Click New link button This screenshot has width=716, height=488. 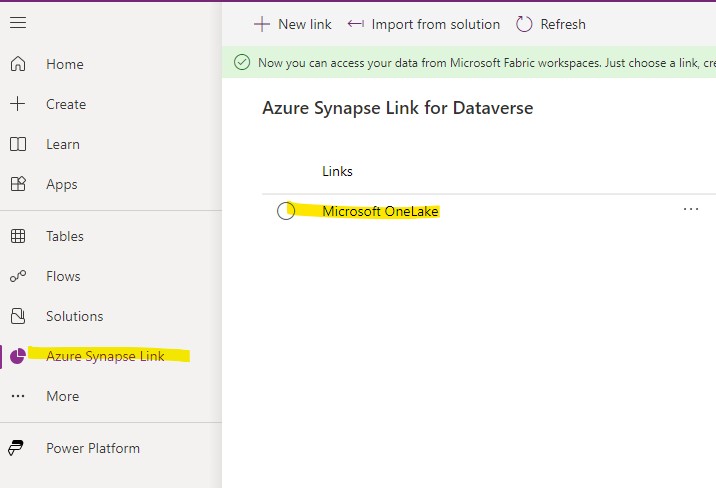[293, 24]
